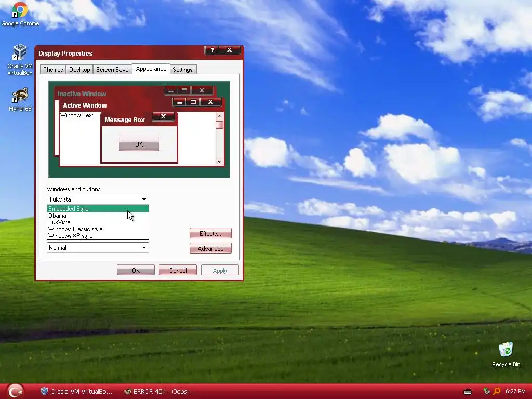The width and height of the screenshot is (532, 399).
Task: Click the Advanced button
Action: click(x=210, y=249)
